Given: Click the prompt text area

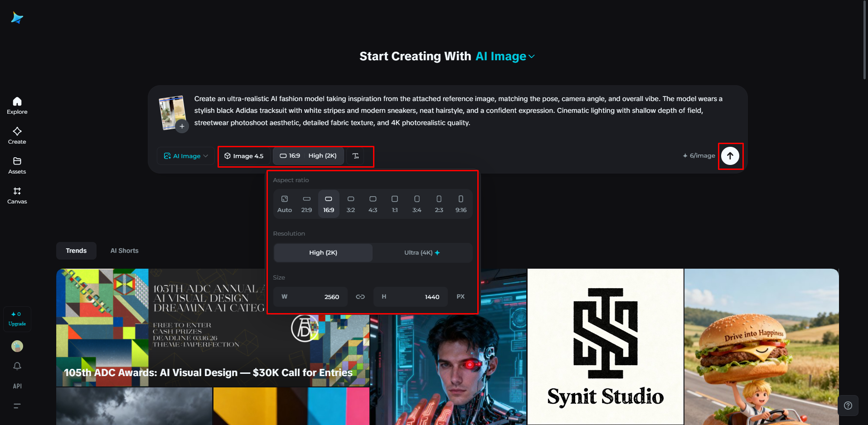Looking at the screenshot, I should (x=459, y=111).
